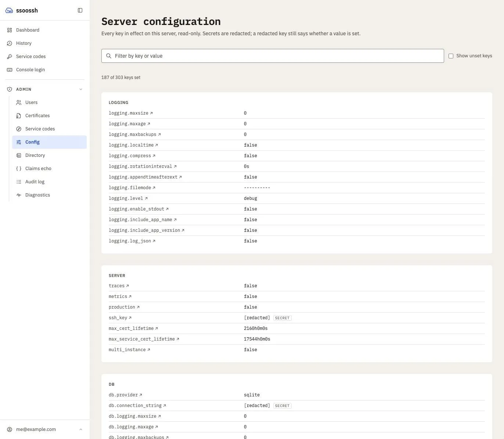
Task: Open the me@example.com account menu
Action: click(x=45, y=429)
